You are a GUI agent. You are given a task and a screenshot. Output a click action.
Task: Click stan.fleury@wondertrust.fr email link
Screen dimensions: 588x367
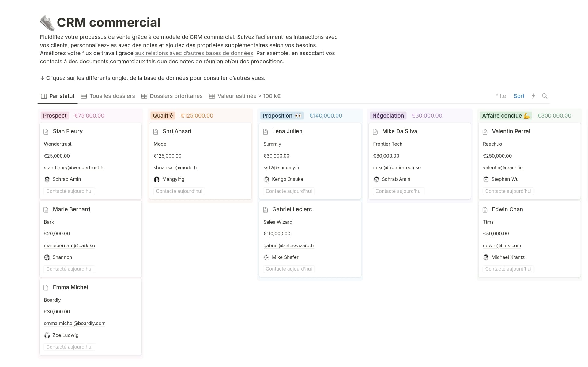[74, 168]
